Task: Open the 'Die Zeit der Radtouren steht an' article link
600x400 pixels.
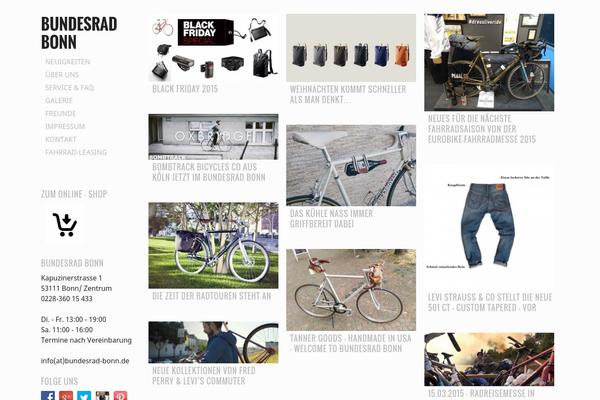Action: 212,296
